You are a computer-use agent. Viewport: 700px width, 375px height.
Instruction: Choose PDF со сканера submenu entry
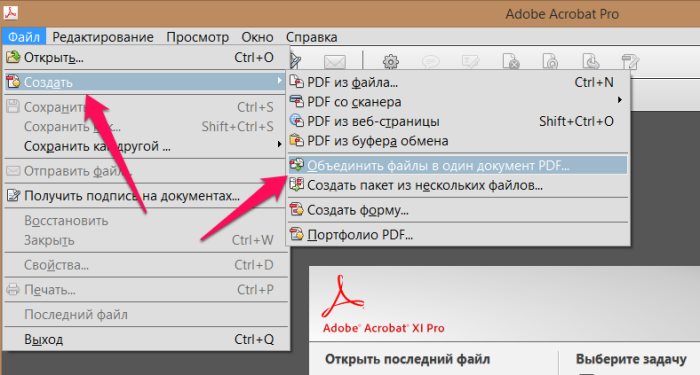coord(458,102)
